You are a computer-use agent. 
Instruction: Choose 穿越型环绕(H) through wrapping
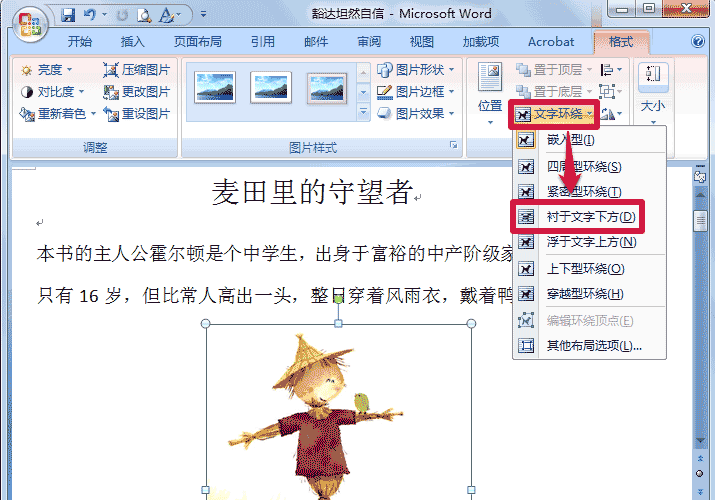pos(590,294)
